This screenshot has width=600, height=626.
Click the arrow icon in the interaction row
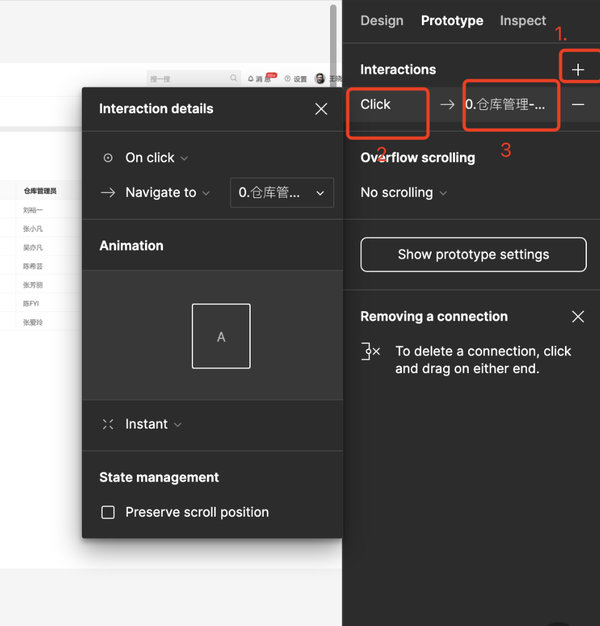447,105
